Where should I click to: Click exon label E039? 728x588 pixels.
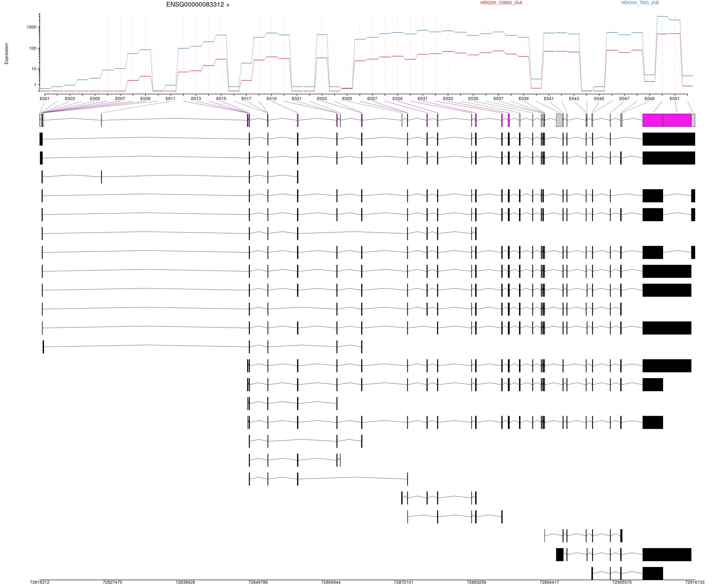pyautogui.click(x=524, y=99)
